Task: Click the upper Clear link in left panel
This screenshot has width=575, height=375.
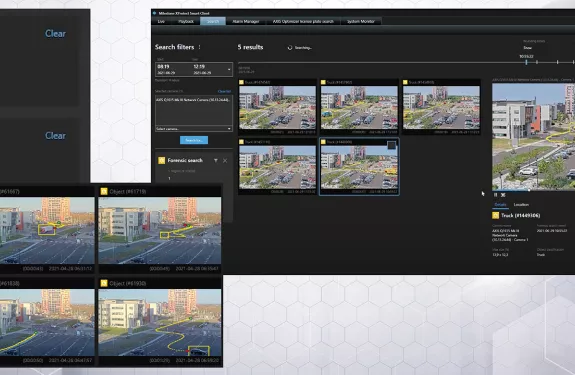Action: point(55,34)
